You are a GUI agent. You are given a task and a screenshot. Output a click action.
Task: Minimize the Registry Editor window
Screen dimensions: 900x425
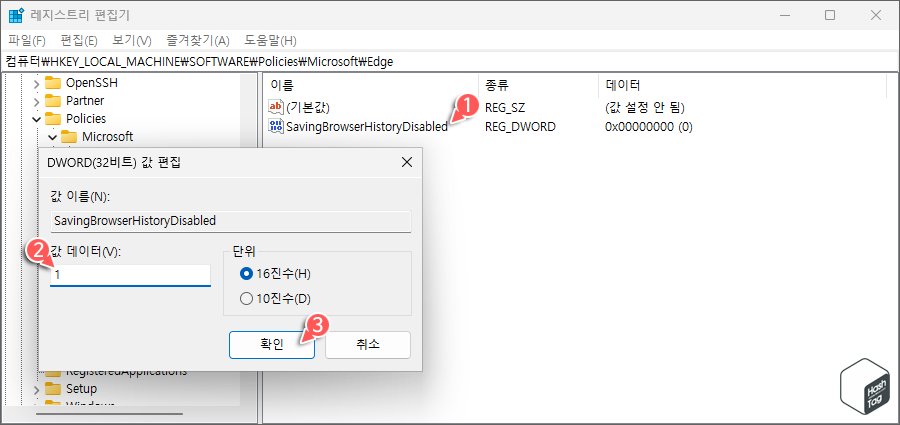(785, 16)
